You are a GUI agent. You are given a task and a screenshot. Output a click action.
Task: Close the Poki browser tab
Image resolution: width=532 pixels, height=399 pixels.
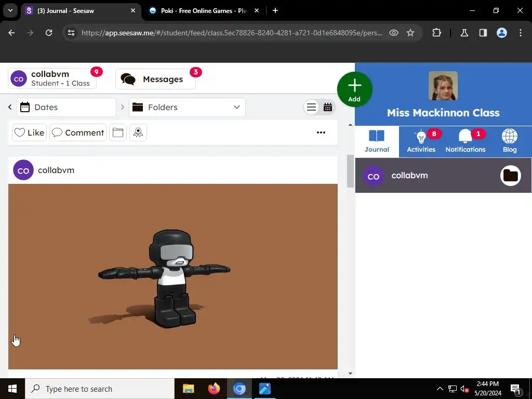tap(257, 10)
